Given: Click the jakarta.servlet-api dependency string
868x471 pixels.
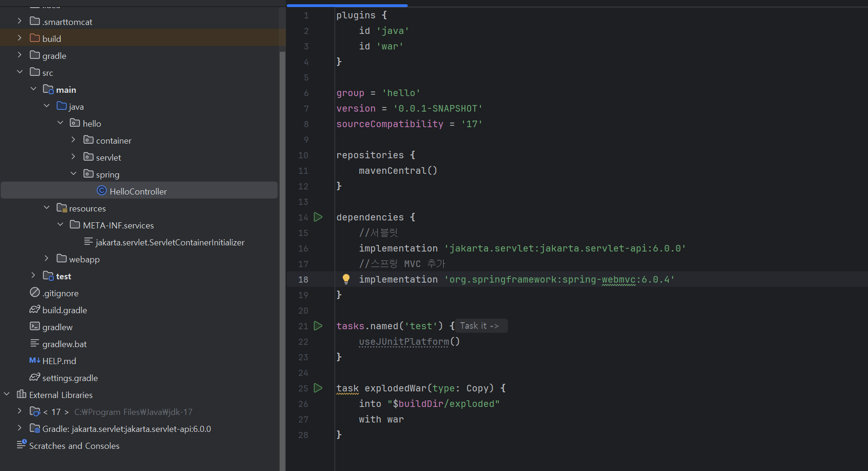Looking at the screenshot, I should (x=565, y=248).
